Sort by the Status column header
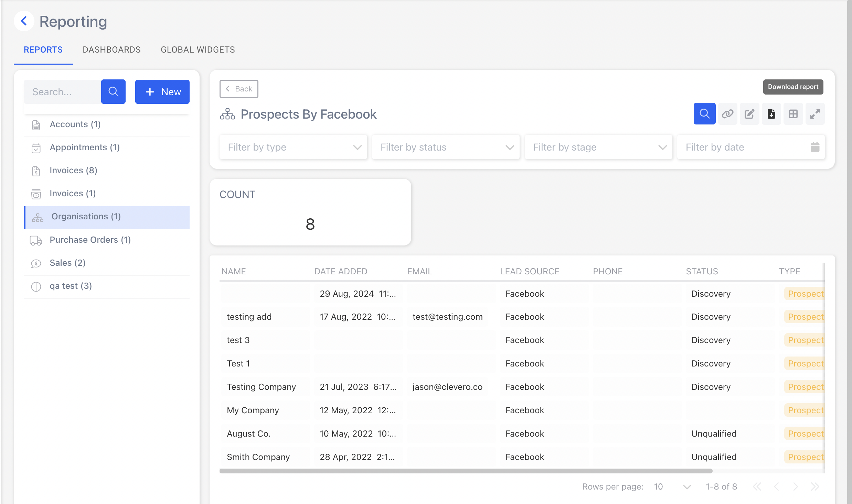852x504 pixels. 702,271
